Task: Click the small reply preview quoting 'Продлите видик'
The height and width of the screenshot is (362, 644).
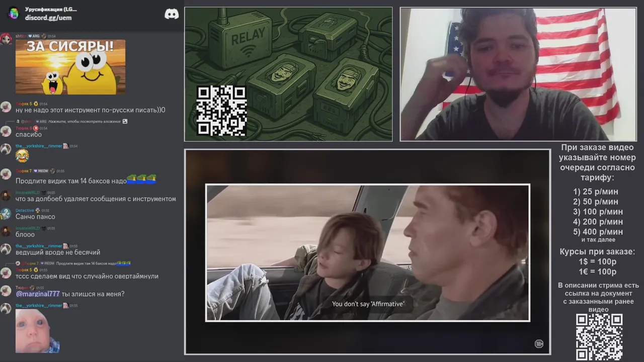Action: click(x=94, y=263)
